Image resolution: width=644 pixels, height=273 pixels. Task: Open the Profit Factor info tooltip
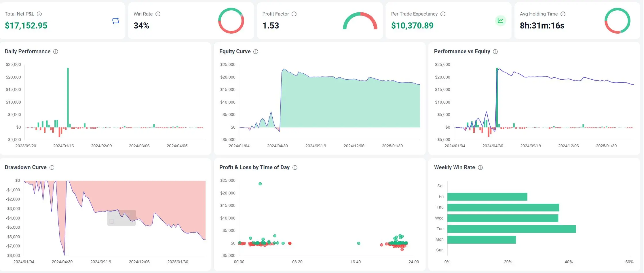tap(294, 14)
